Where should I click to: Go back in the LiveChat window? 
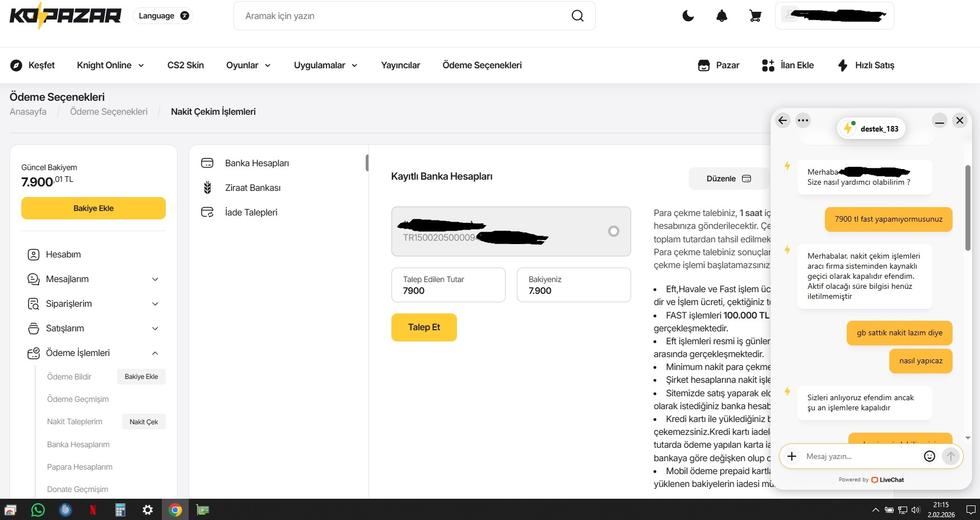click(x=783, y=120)
